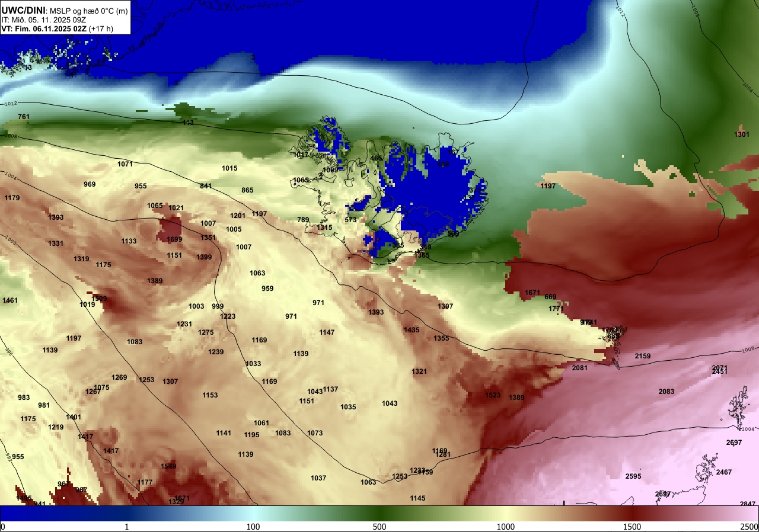The image size is (759, 532).
Task: Click the 573 value over Iceland
Action: pyautogui.click(x=350, y=220)
